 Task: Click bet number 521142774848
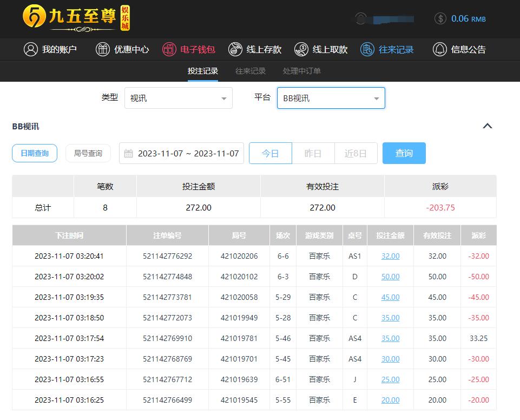tap(168, 277)
